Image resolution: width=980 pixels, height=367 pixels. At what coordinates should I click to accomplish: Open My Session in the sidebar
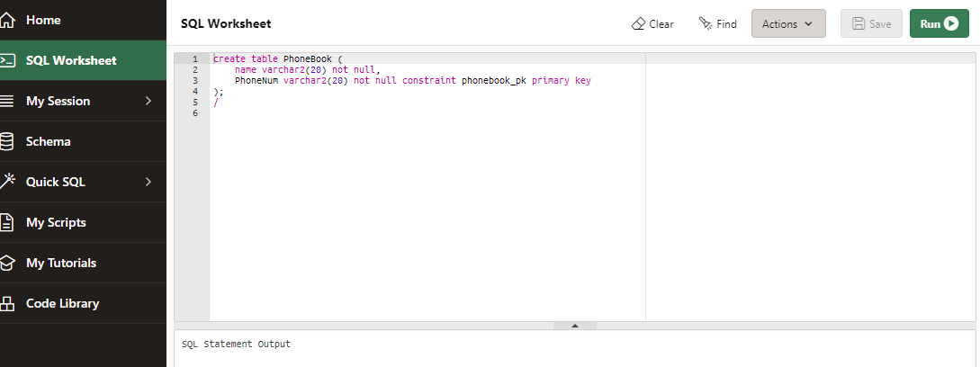click(x=83, y=101)
